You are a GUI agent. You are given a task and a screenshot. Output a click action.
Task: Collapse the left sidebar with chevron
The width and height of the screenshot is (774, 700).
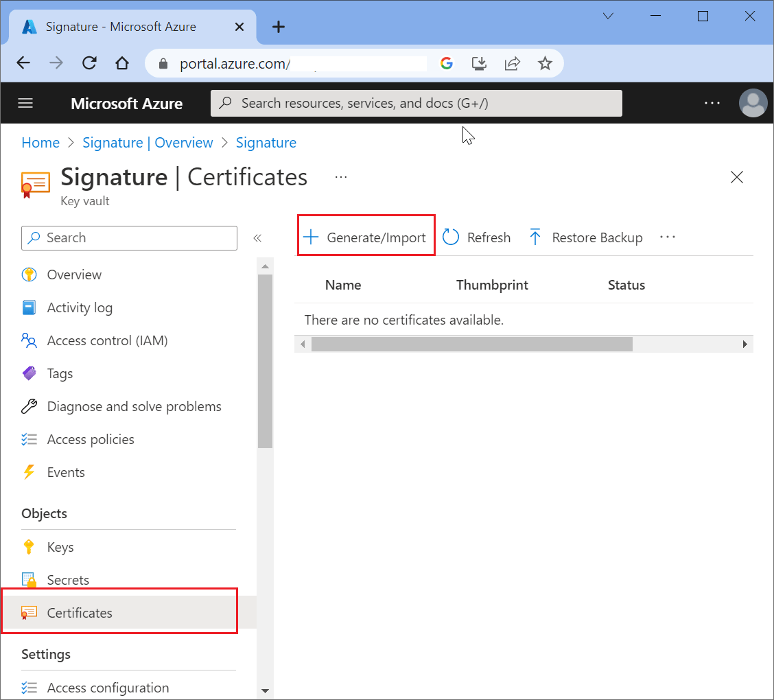[x=257, y=238]
